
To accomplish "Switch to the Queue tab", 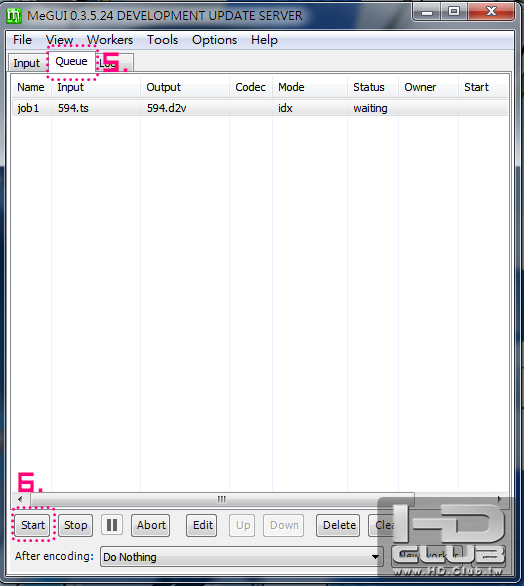I will pos(71,61).
